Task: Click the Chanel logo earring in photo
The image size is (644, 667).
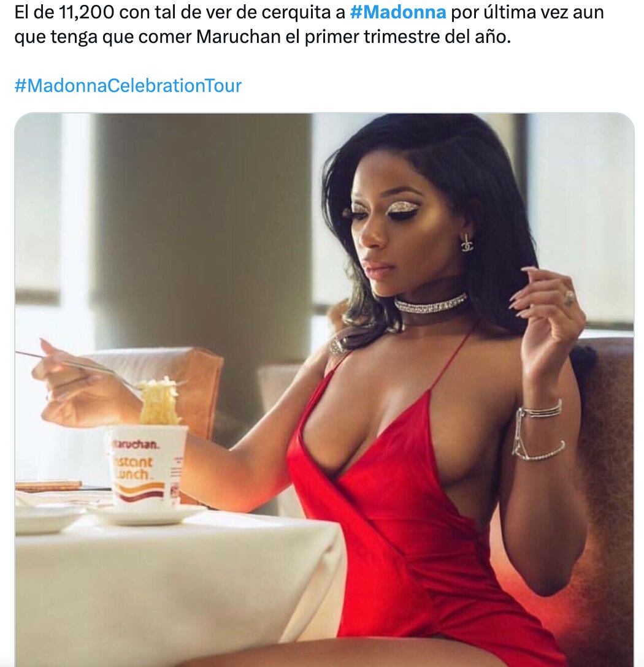Action: pyautogui.click(x=467, y=243)
